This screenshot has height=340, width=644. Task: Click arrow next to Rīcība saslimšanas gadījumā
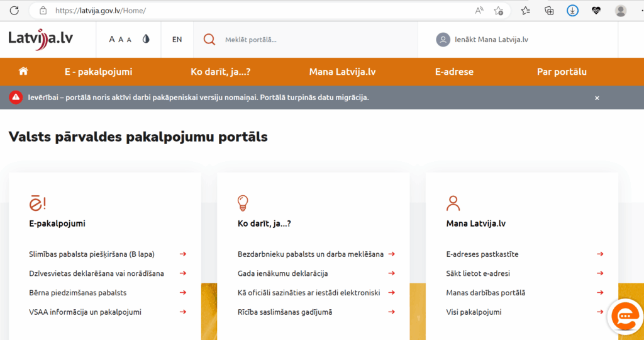coord(391,312)
